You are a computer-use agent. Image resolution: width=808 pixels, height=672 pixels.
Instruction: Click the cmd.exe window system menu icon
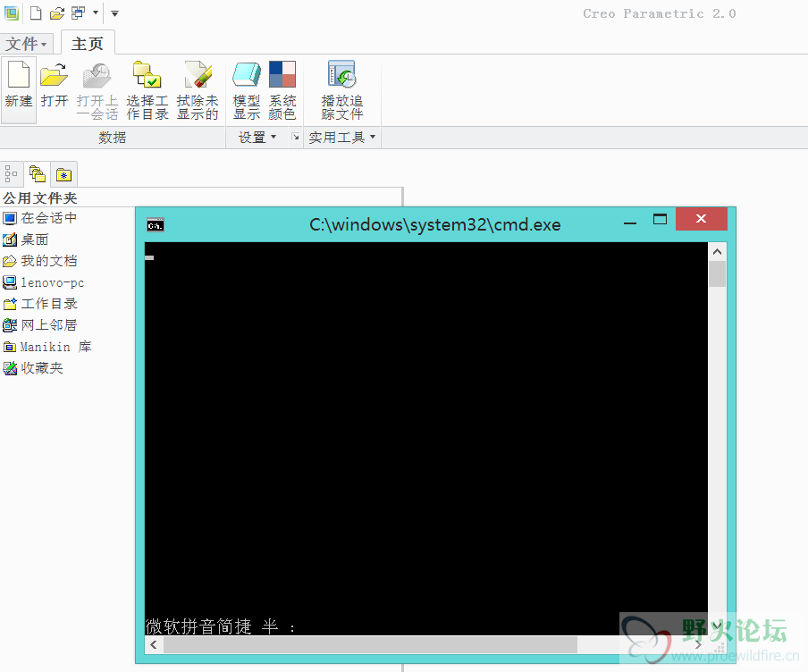(156, 225)
